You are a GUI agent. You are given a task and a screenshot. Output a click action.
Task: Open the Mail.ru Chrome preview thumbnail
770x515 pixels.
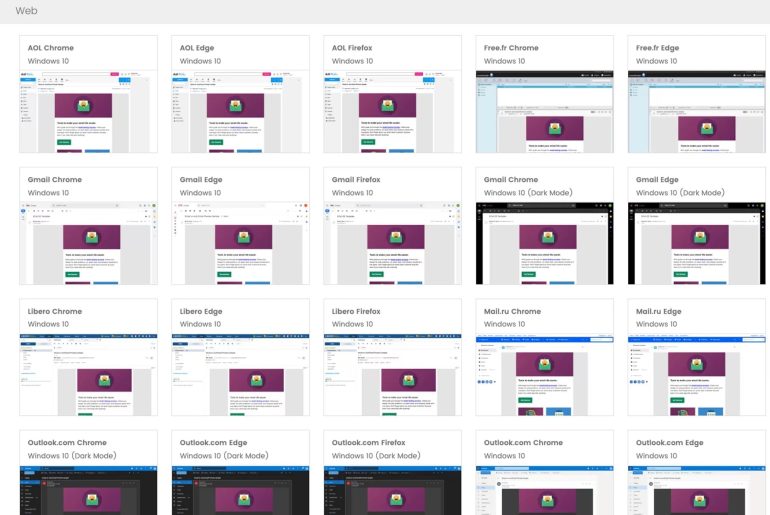544,374
